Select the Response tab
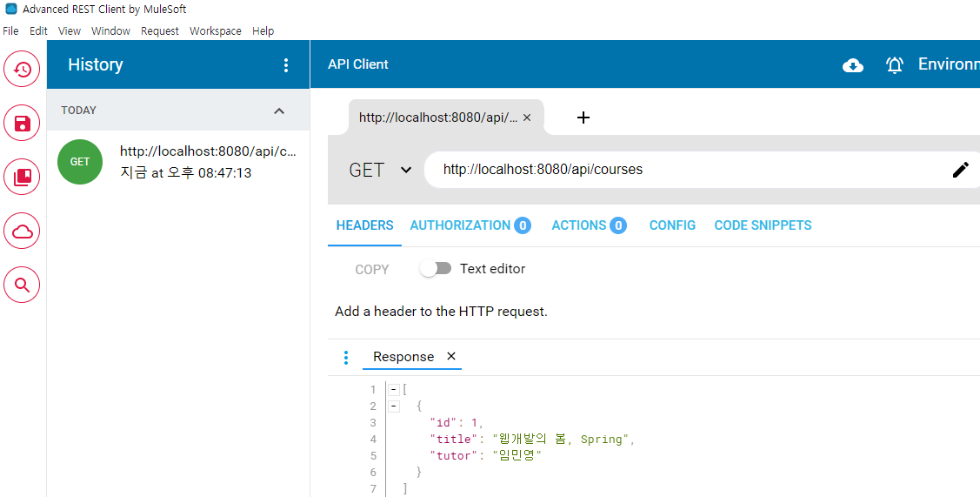 (x=403, y=357)
